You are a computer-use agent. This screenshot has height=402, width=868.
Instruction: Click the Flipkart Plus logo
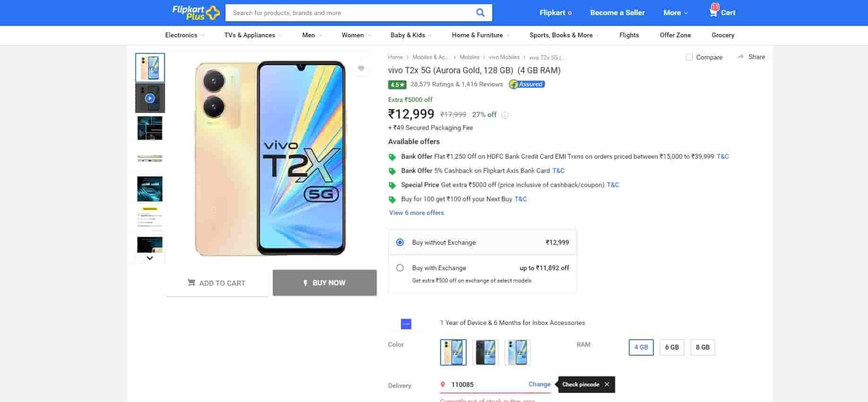(196, 13)
